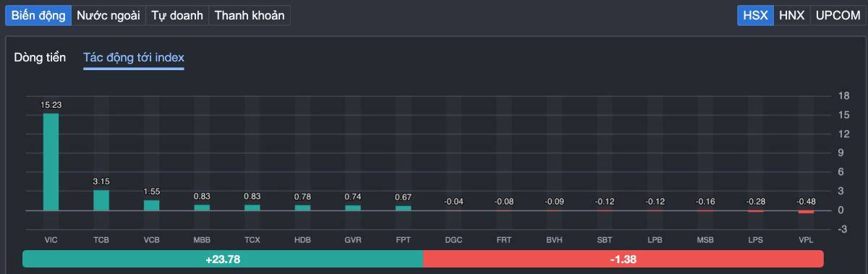Click the MSB ticker label
This screenshot has height=274, width=868.
tap(705, 239)
